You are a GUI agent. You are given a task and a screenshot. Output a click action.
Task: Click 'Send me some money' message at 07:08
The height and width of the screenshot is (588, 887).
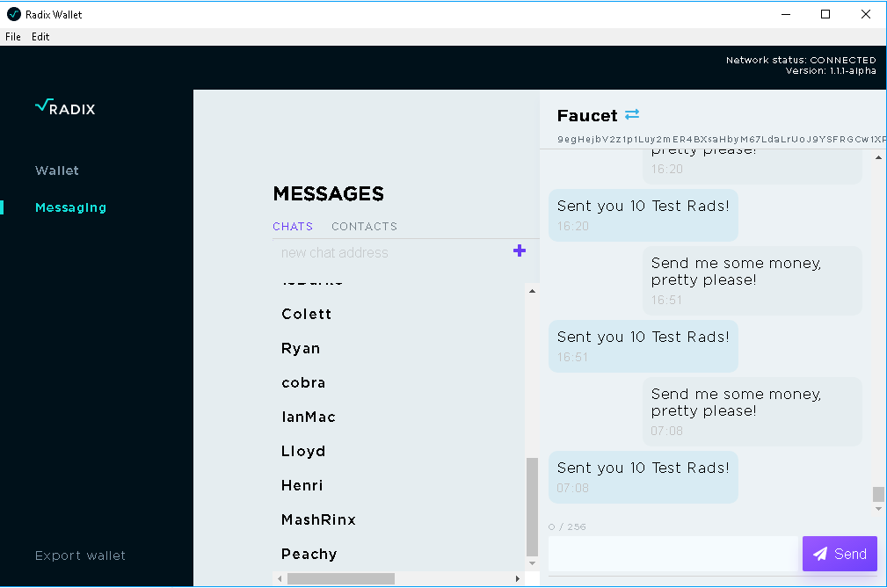pos(752,411)
